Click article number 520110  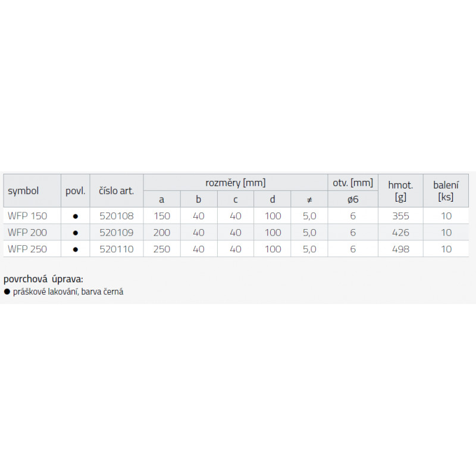coord(117,249)
